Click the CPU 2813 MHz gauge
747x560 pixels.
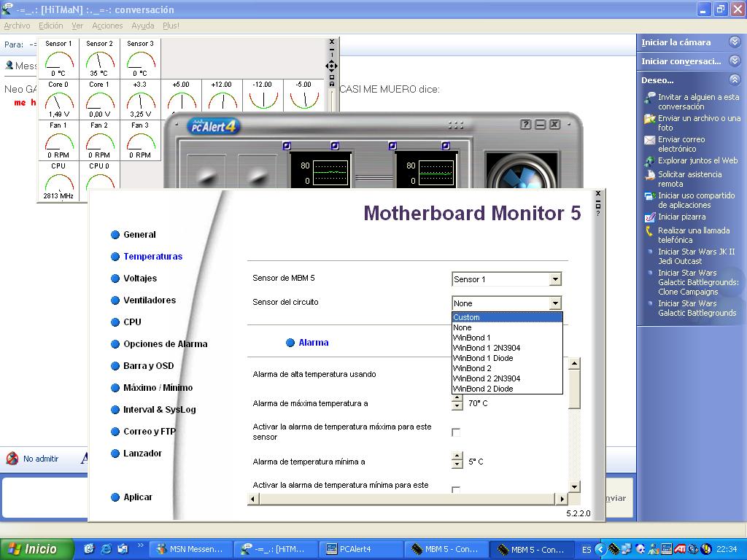(58, 181)
